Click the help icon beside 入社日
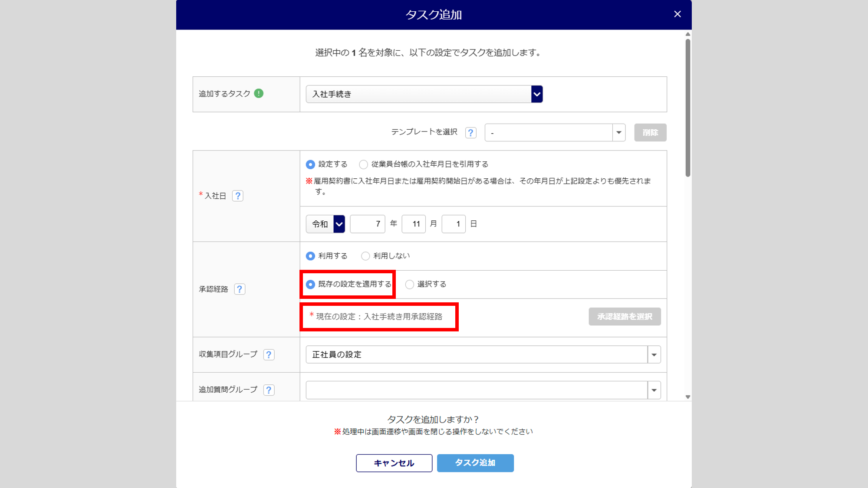Image resolution: width=868 pixels, height=488 pixels. click(x=237, y=196)
